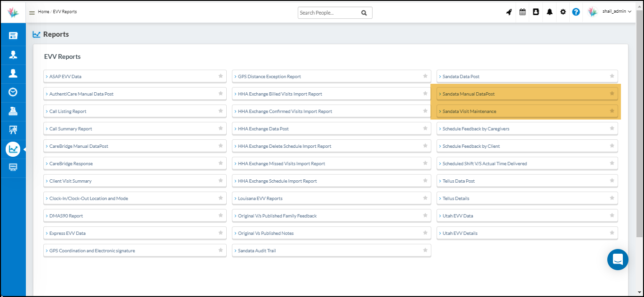Open the contacts address book icon
644x297 pixels.
pos(536,12)
